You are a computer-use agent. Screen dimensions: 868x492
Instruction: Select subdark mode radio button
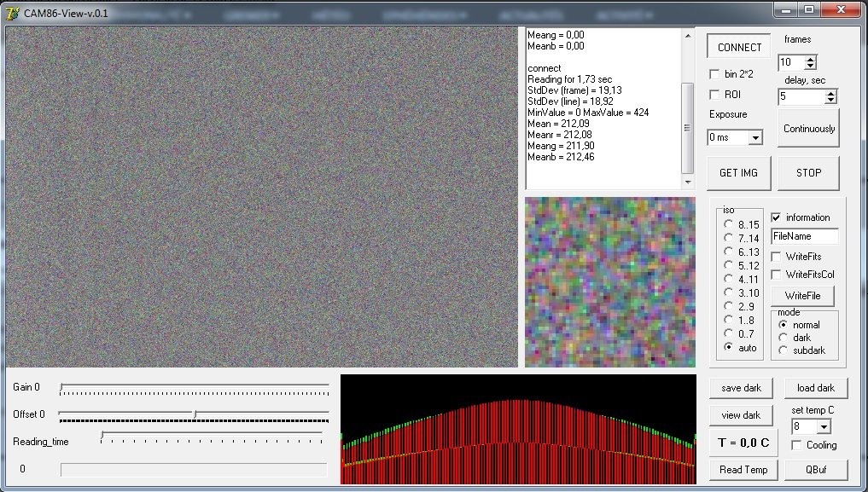[x=783, y=350]
